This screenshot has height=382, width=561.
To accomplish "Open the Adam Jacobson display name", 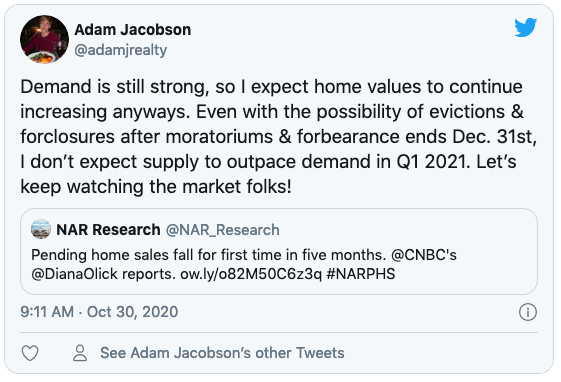I will [133, 30].
